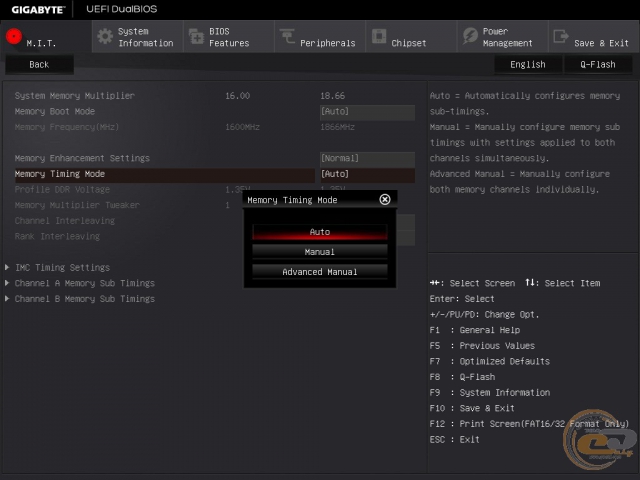Click F12 Print Screen help line
Screen dimensions: 640x480
click(529, 424)
